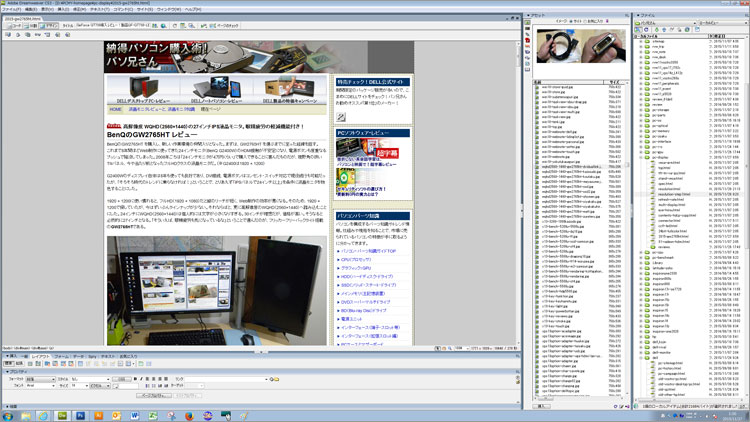Open site selector dropdown in Files panel
This screenshot has width=750, height=422.
click(x=665, y=22)
